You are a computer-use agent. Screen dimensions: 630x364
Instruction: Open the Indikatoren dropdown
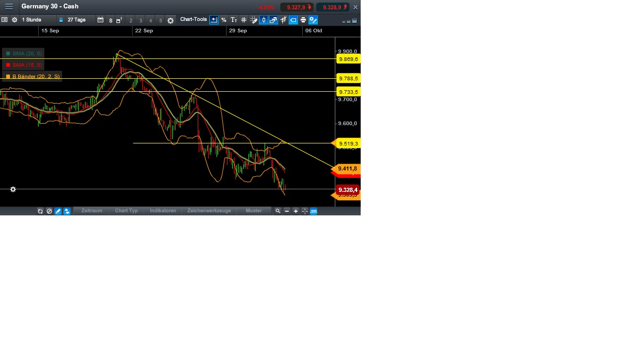pyautogui.click(x=163, y=211)
